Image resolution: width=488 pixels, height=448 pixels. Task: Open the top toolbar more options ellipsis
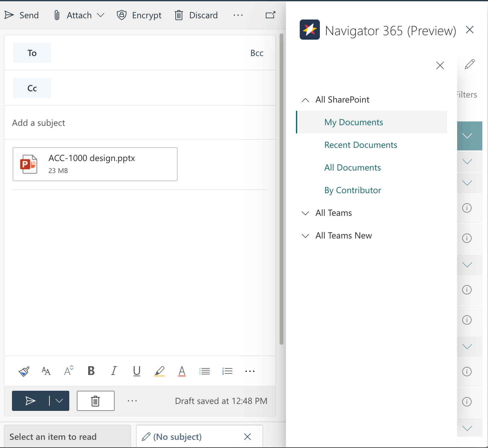[238, 15]
